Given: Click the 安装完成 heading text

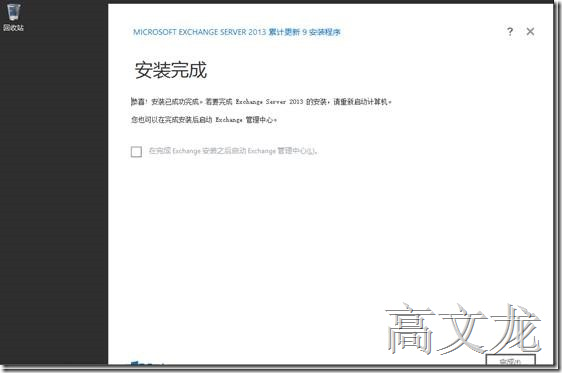Looking at the screenshot, I should pyautogui.click(x=171, y=70).
